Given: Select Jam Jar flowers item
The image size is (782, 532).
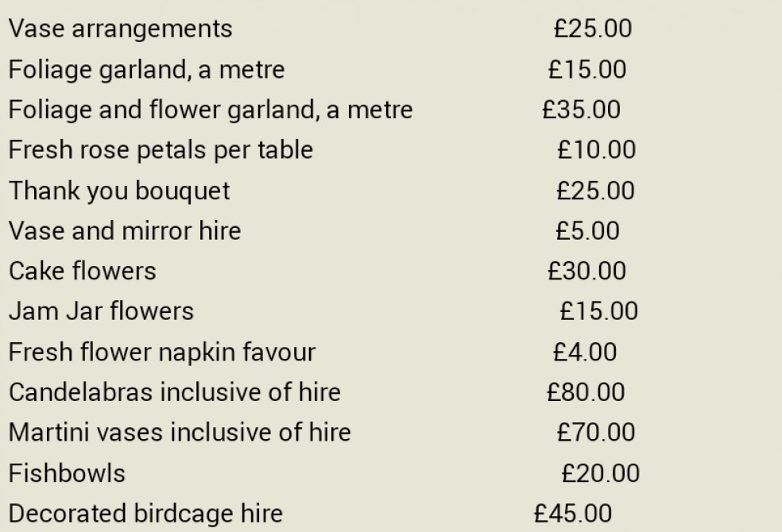Looking at the screenshot, I should pos(101,312).
